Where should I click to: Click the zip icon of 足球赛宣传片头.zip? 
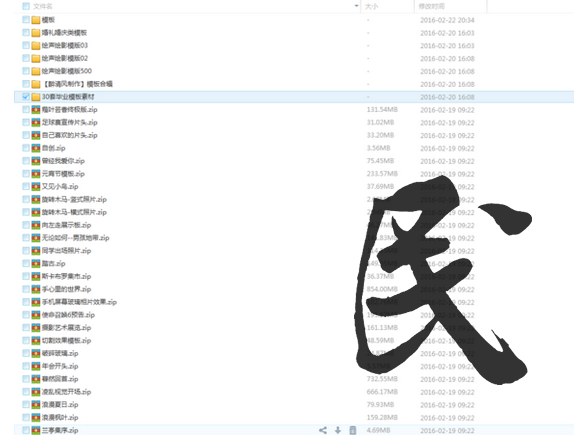pyautogui.click(x=36, y=122)
